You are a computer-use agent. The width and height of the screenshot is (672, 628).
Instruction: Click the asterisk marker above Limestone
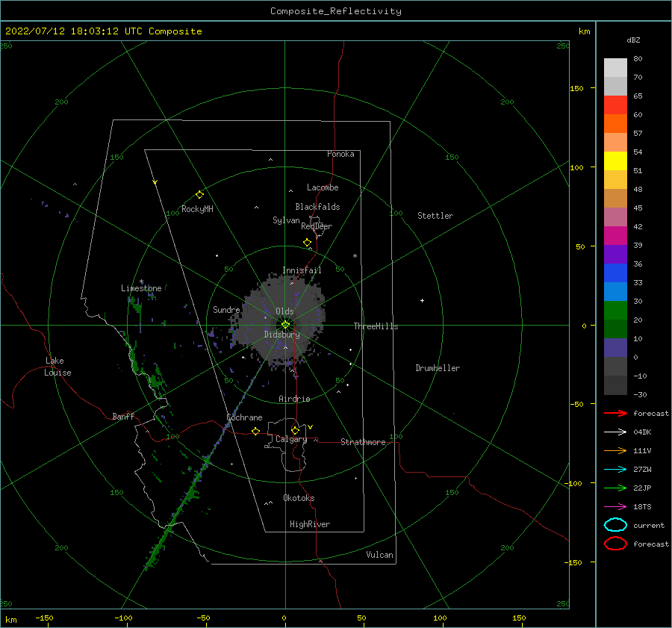141,282
